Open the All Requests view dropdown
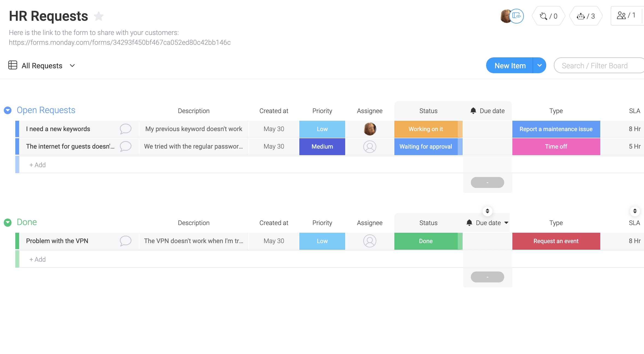644x354 pixels. (x=72, y=66)
